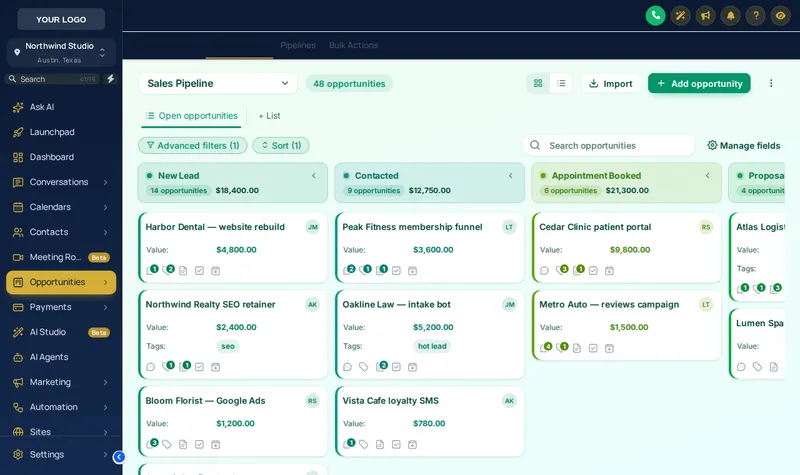
Task: Open Settings in sidebar
Action: [x=61, y=455]
